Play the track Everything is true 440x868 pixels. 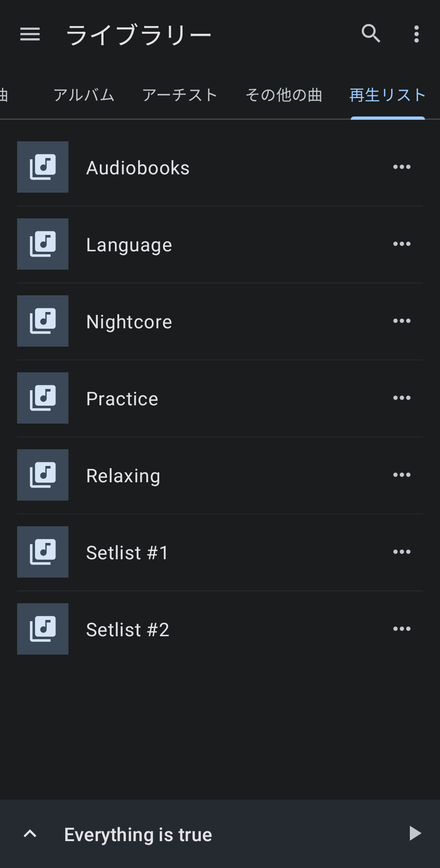[415, 833]
